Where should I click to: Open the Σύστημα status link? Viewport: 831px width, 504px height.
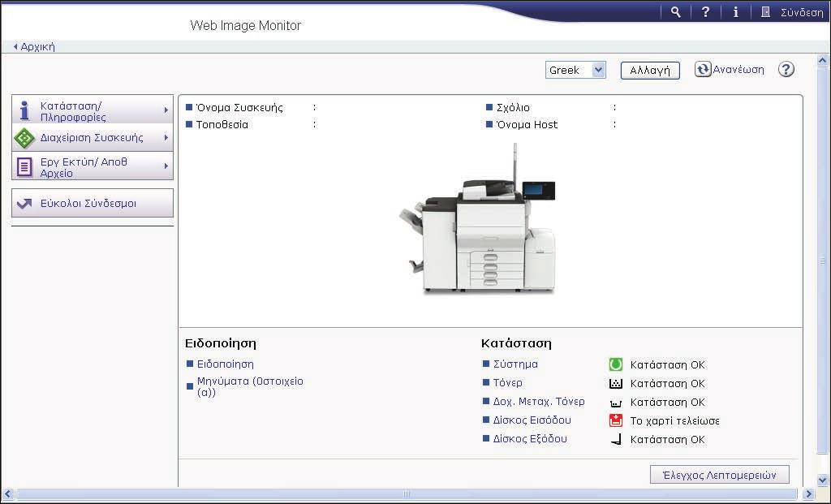point(515,364)
